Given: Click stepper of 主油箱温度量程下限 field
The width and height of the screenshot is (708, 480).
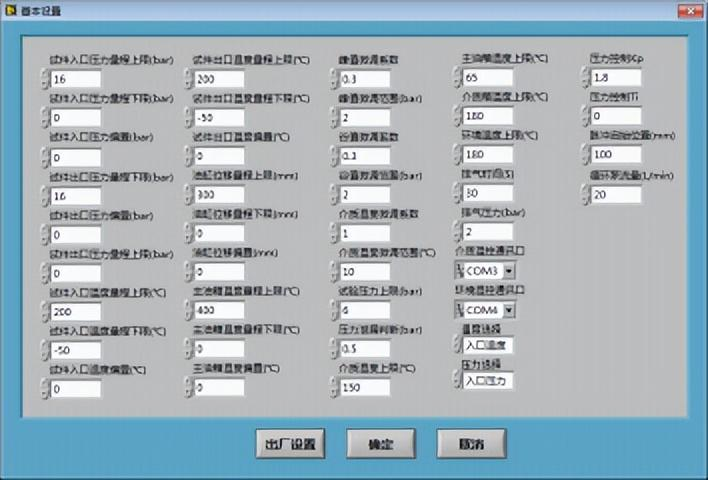Looking at the screenshot, I should coord(189,349).
